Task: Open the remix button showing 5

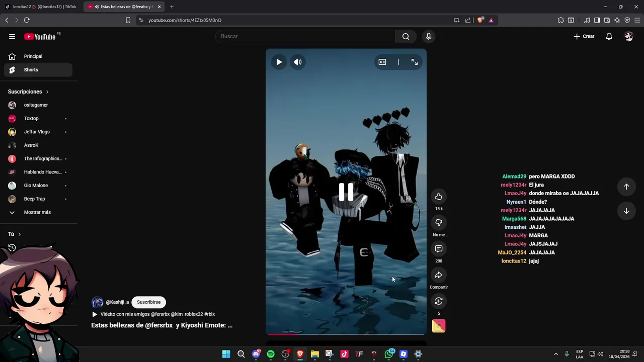Action: tap(439, 301)
